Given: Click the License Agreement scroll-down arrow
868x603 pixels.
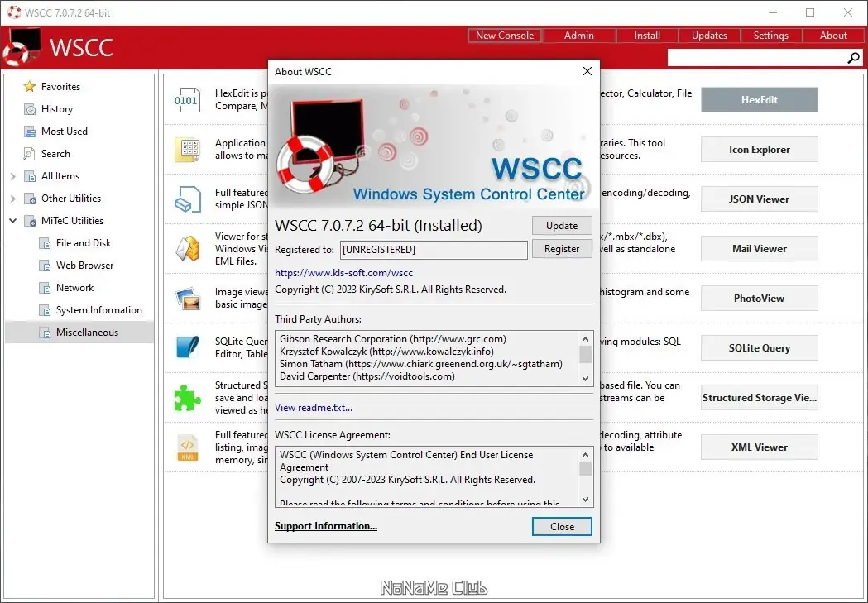Looking at the screenshot, I should coord(585,500).
